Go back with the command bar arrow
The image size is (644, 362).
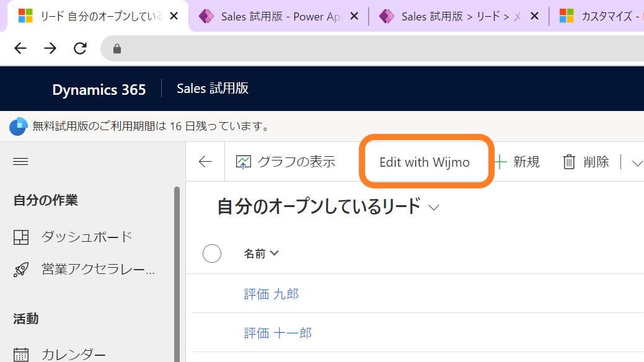click(205, 162)
